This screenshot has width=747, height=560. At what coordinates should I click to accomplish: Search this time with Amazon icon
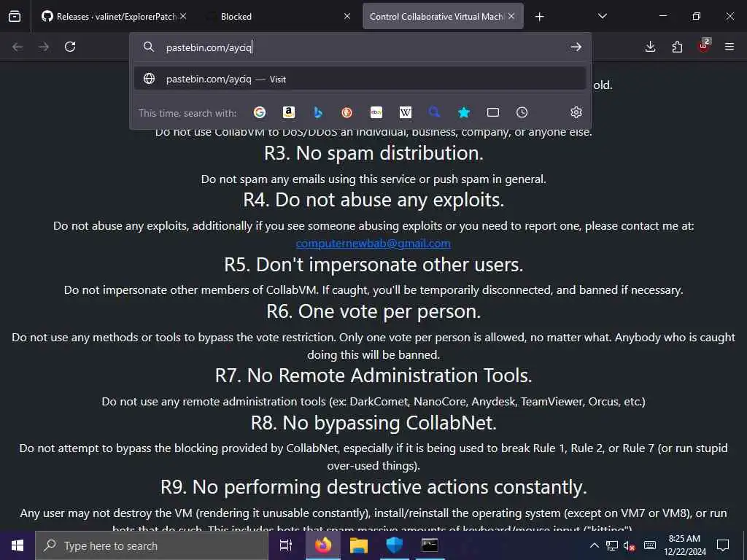(x=289, y=112)
